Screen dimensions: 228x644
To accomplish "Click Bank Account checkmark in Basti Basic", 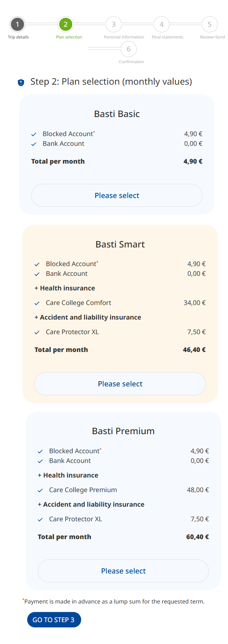I will click(34, 144).
